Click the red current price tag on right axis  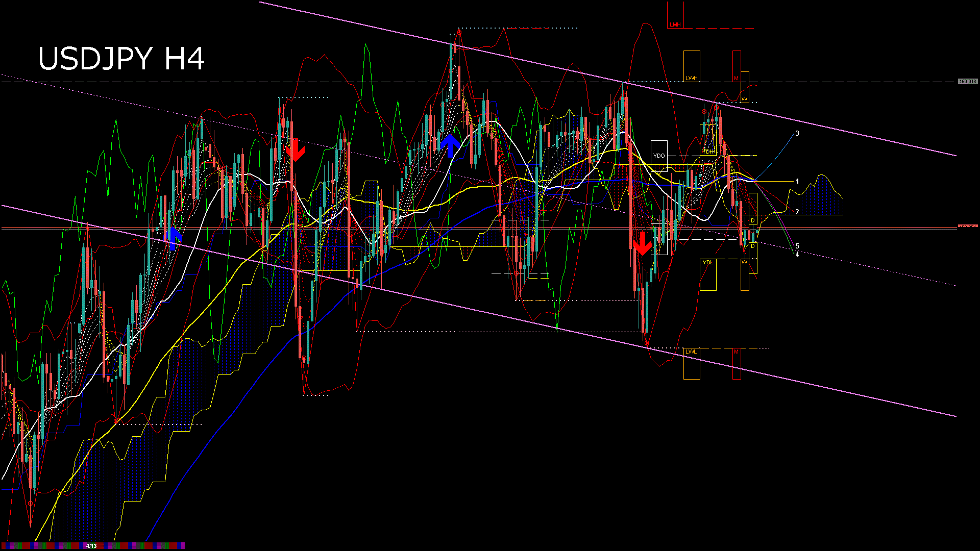click(x=967, y=227)
